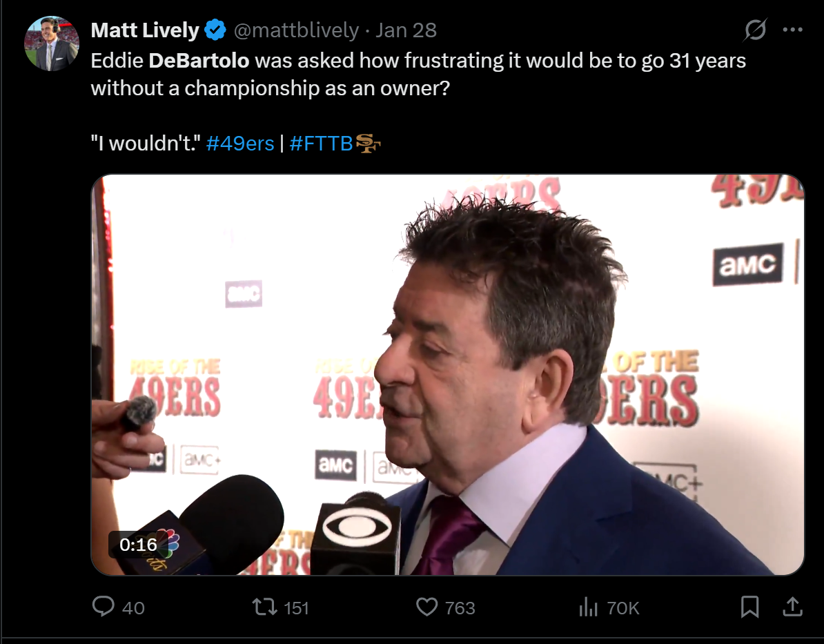Screen dimensions: 824x644
Task: Open the share upload icon
Action: [792, 606]
